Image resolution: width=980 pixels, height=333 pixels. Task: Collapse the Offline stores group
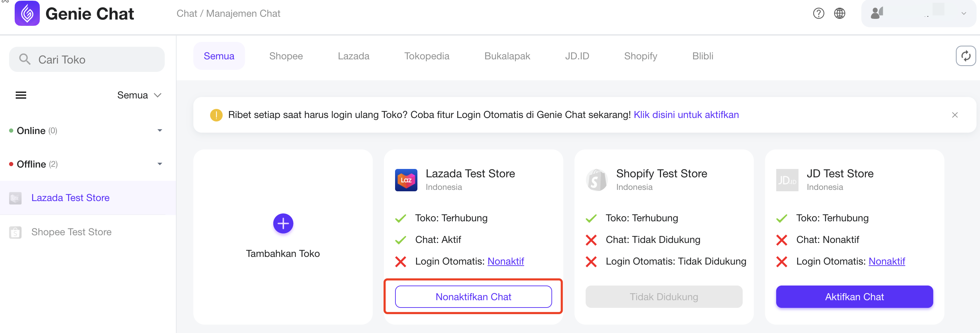tap(160, 164)
